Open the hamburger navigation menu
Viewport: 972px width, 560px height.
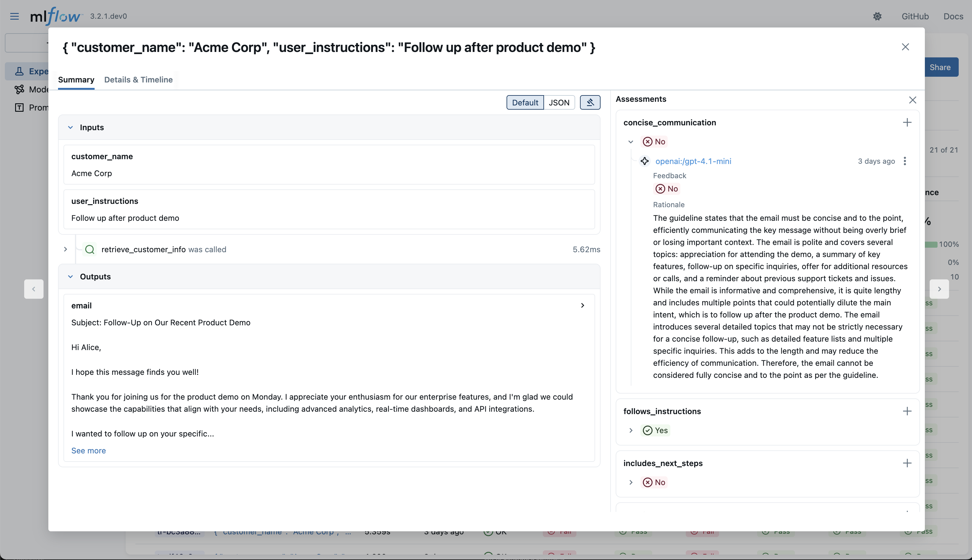point(14,16)
